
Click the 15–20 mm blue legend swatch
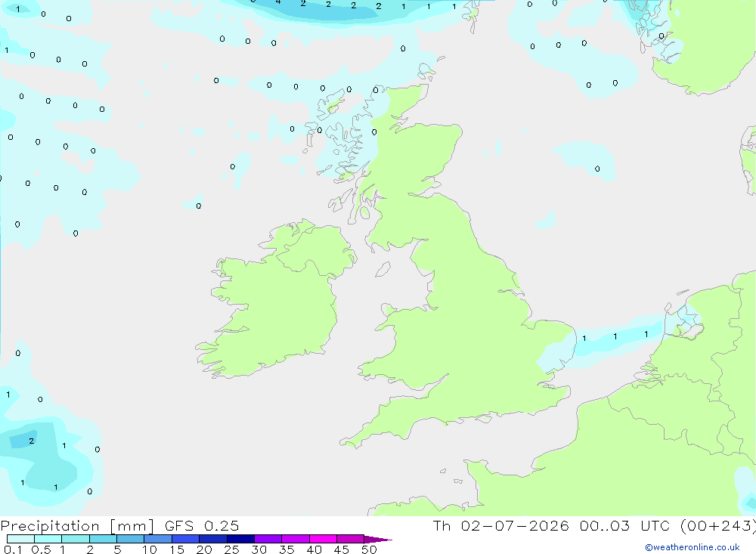186,539
